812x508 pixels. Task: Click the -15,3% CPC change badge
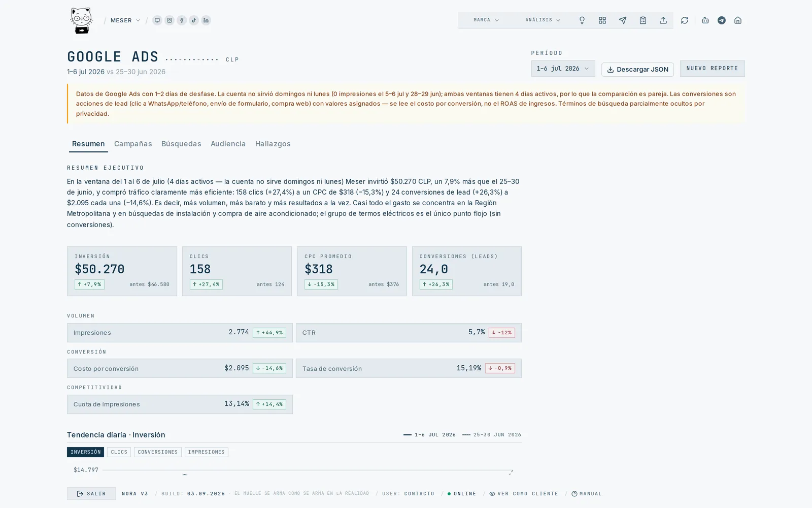click(321, 284)
